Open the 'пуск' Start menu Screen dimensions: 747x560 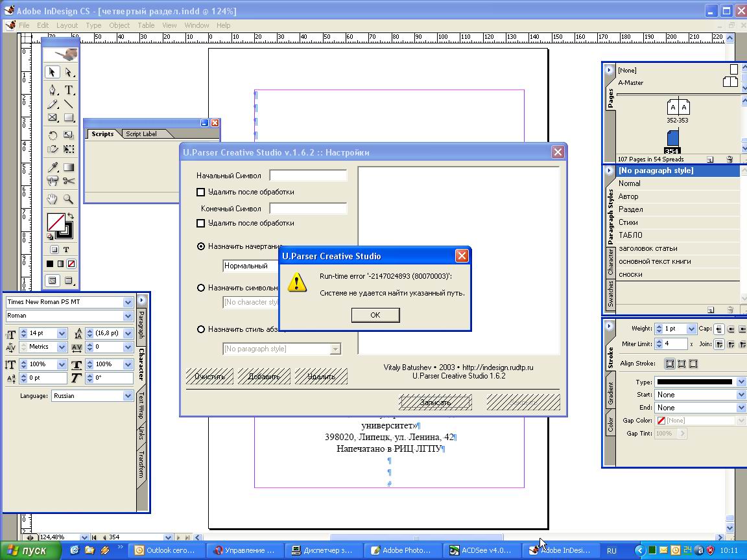[30, 550]
